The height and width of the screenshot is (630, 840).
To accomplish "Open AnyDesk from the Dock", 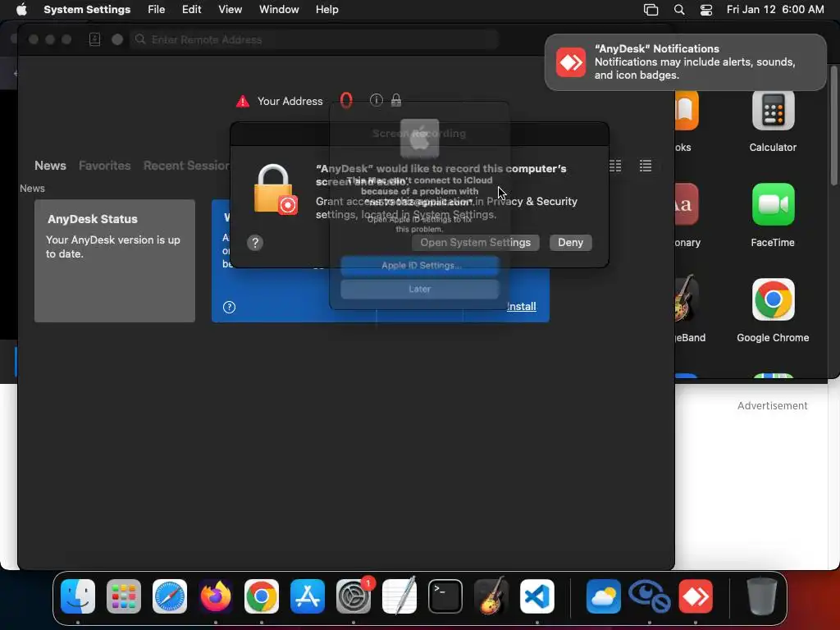I will (x=696, y=596).
